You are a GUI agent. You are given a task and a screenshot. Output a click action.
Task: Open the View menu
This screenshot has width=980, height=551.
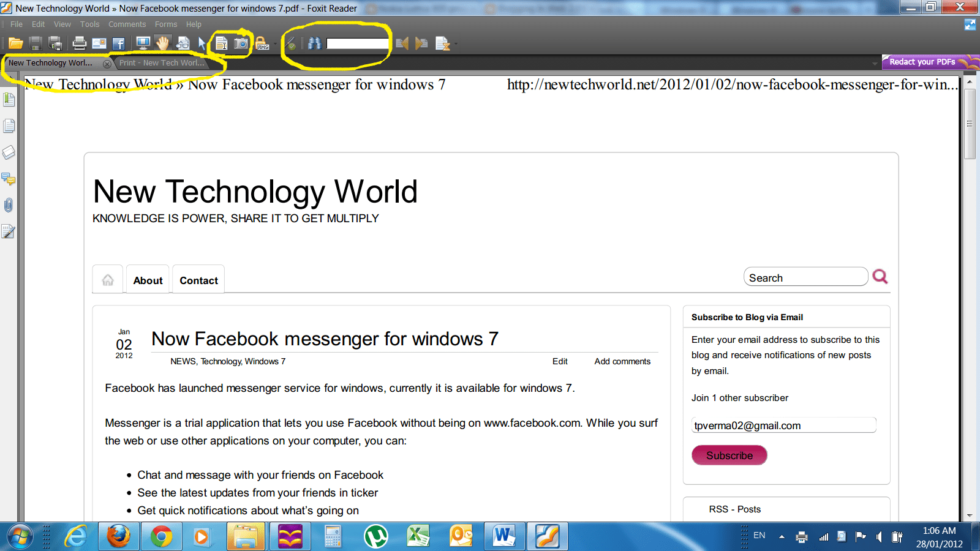[62, 24]
